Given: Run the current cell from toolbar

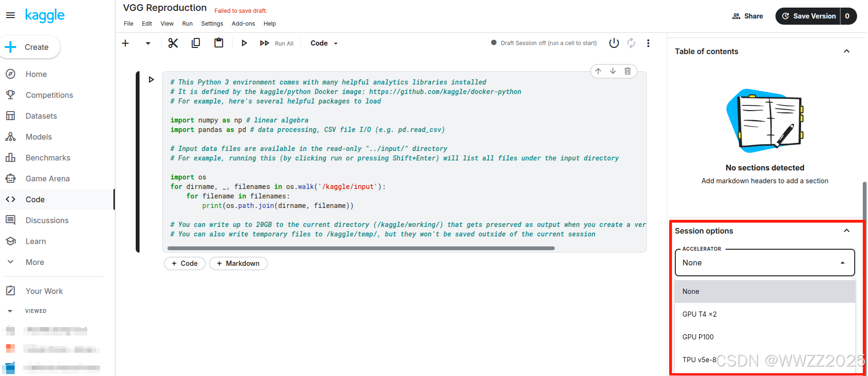Looking at the screenshot, I should click(x=244, y=43).
